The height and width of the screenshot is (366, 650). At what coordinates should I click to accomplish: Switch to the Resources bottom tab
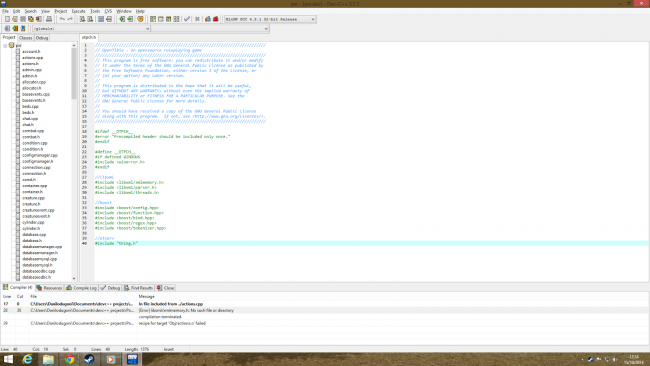click(49, 288)
